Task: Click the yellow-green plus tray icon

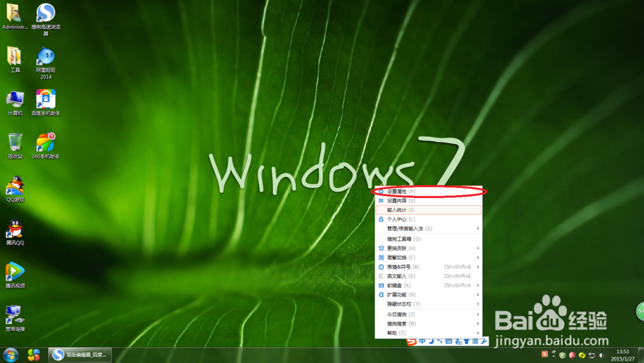Action: click(x=582, y=355)
